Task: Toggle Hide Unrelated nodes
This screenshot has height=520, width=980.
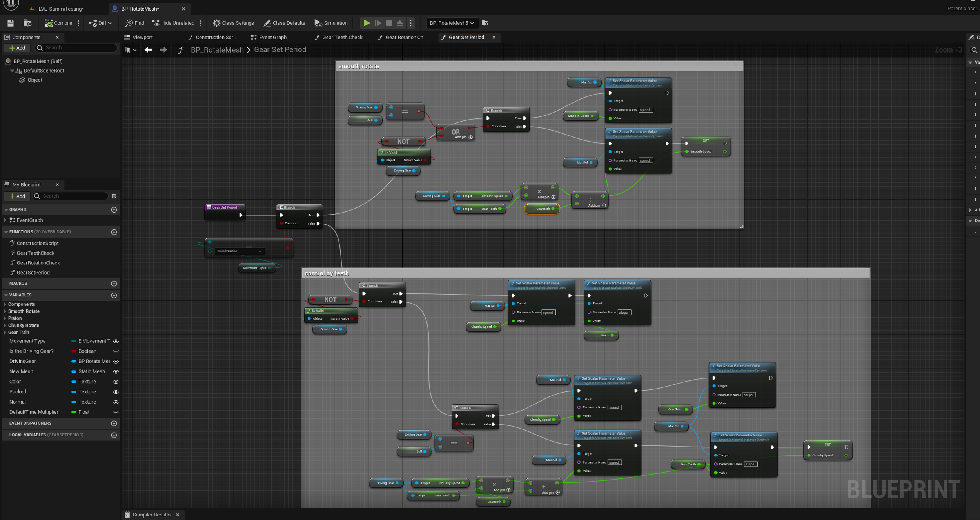Action: (173, 23)
